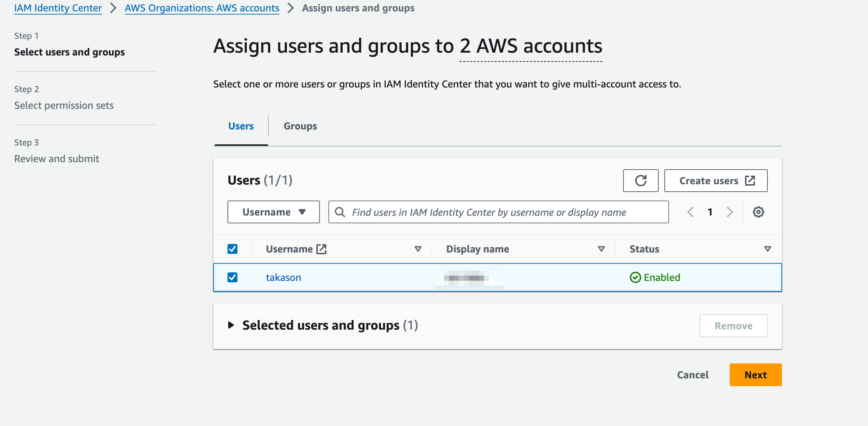This screenshot has height=426, width=868.
Task: Sort by Status column arrow
Action: click(x=767, y=249)
